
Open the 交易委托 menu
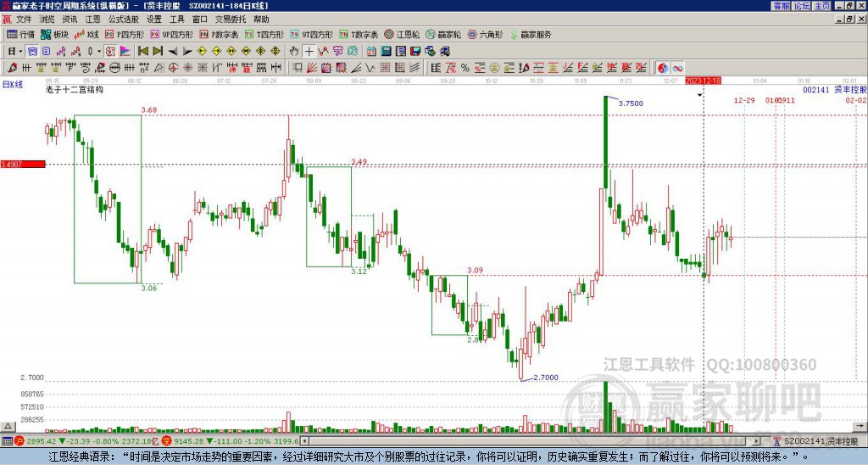[231, 20]
